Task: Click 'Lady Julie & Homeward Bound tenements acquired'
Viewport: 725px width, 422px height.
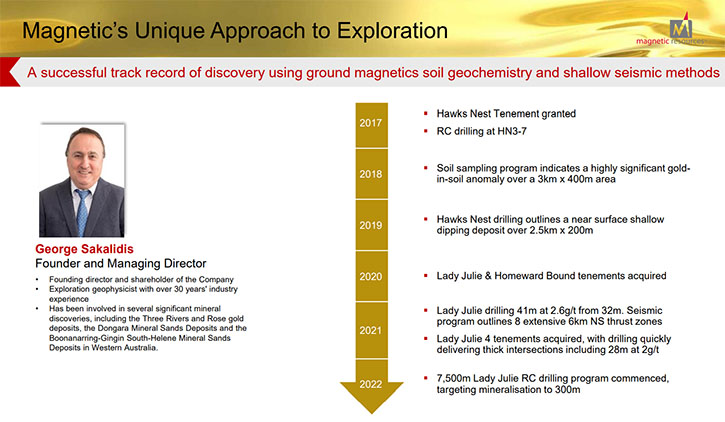Action: point(551,276)
